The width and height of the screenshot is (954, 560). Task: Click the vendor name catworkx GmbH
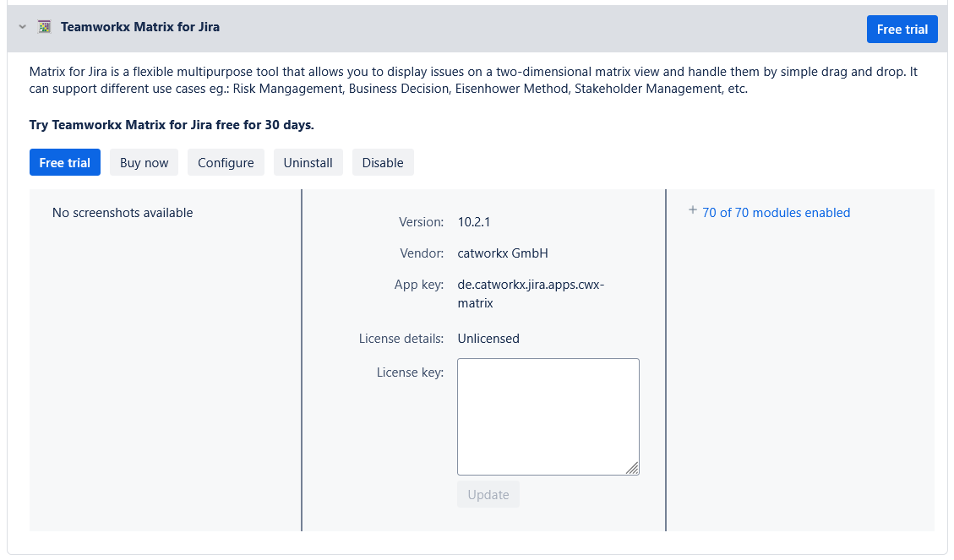(503, 253)
